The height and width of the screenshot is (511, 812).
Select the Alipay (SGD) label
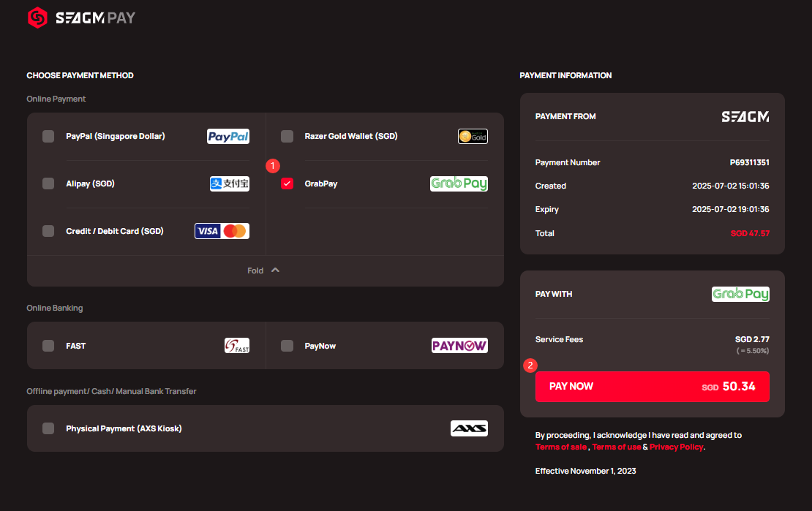[x=90, y=183]
